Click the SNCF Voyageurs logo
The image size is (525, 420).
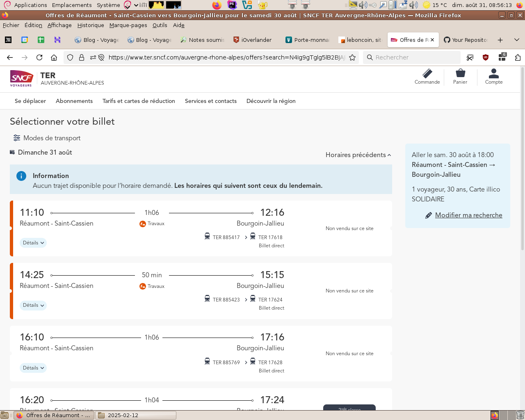[x=21, y=78]
